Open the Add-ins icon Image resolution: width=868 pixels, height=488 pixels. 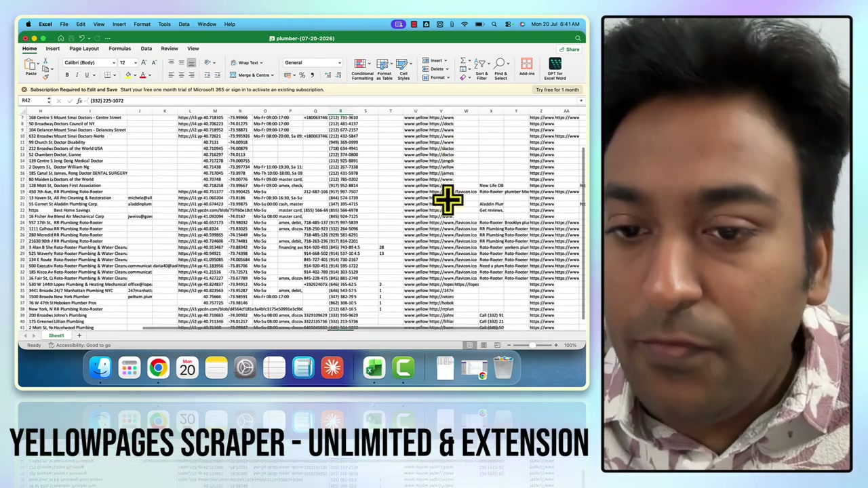click(x=526, y=66)
